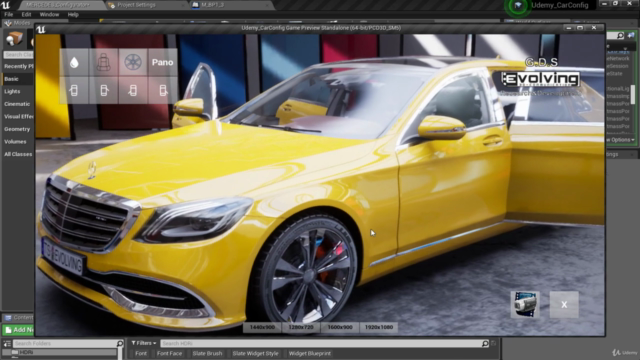Toggle the third door icon in overlay
640x360 pixels.
(x=133, y=90)
